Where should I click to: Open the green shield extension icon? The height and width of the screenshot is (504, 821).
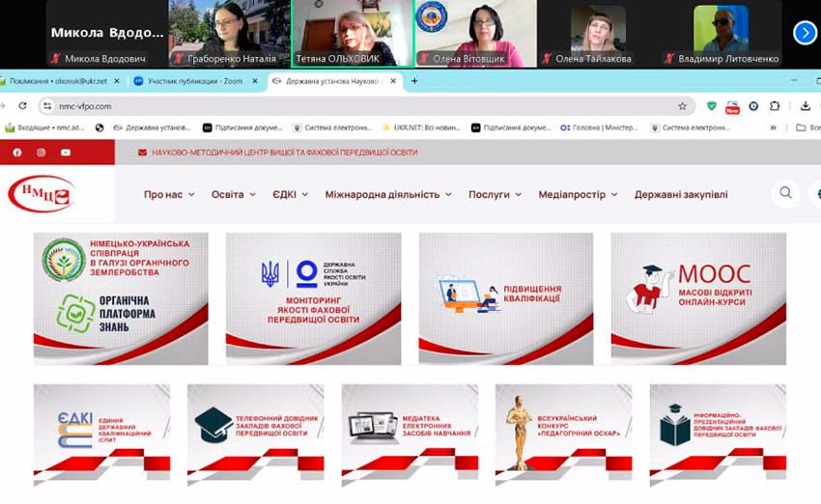pyautogui.click(x=712, y=106)
